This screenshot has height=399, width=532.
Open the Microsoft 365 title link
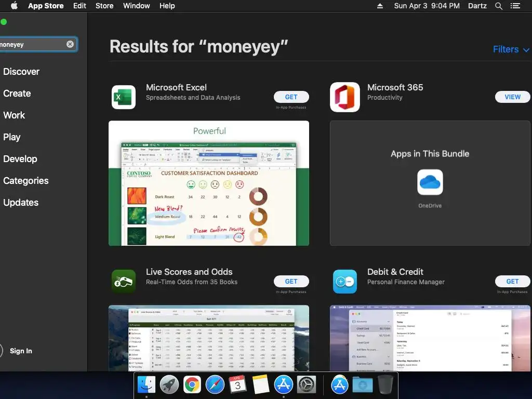(x=395, y=87)
